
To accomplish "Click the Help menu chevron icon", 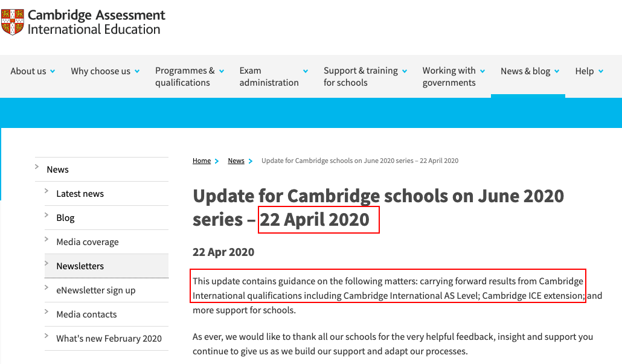I will (600, 71).
